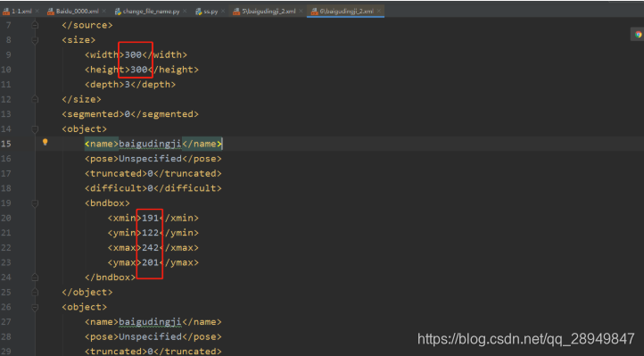This screenshot has width=644, height=356.
Task: Switch to 5\baigudingji_2.xml tab
Action: click(x=268, y=11)
